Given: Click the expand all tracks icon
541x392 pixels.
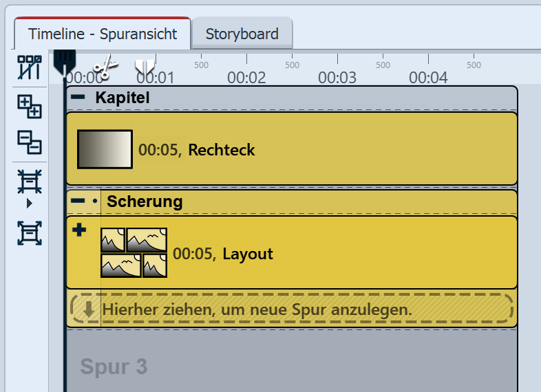Looking at the screenshot, I should (30, 107).
